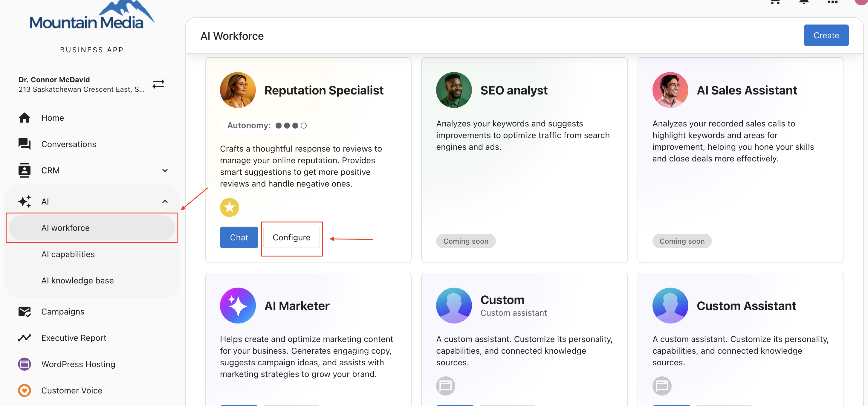
Task: Toggle the favorite star on Reputation Specialist
Action: click(x=230, y=207)
